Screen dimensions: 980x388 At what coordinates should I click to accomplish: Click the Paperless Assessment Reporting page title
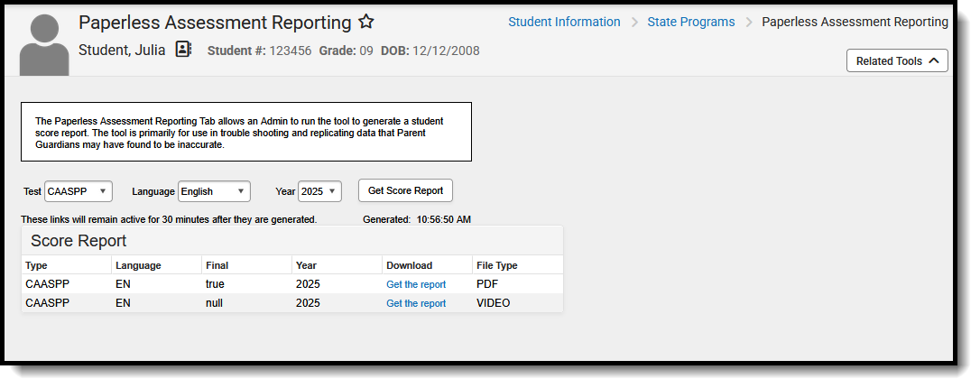click(x=215, y=23)
